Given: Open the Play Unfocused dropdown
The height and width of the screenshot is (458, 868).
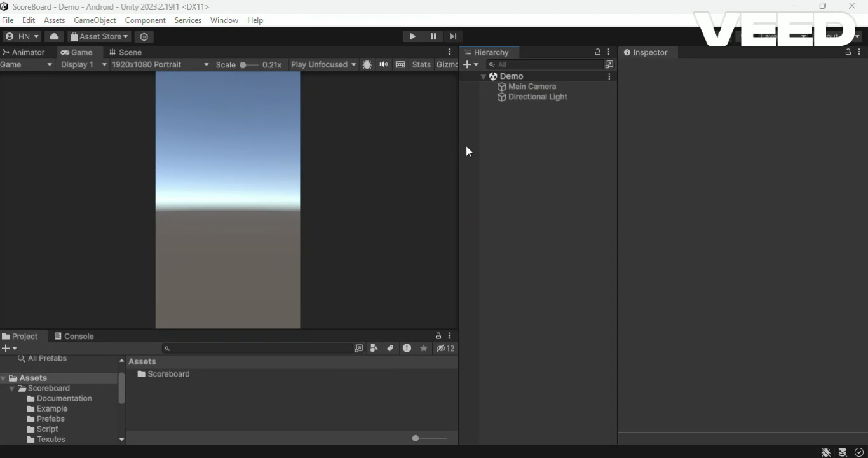Looking at the screenshot, I should tap(323, 64).
